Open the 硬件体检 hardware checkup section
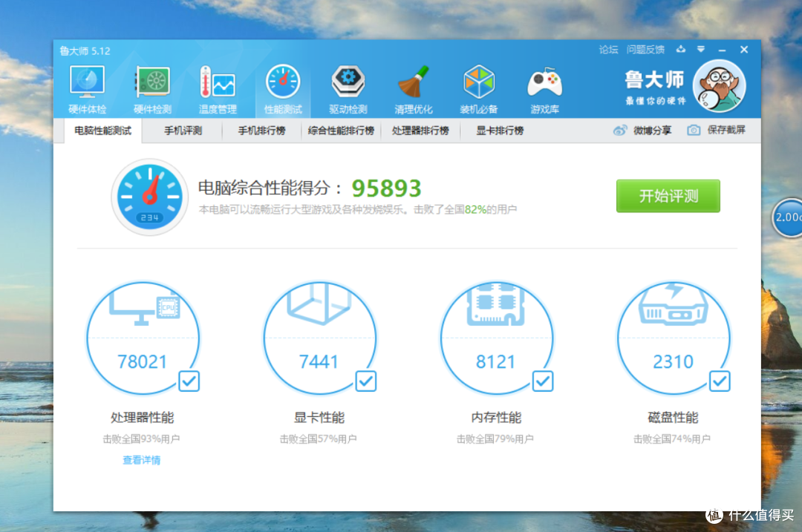 click(87, 90)
